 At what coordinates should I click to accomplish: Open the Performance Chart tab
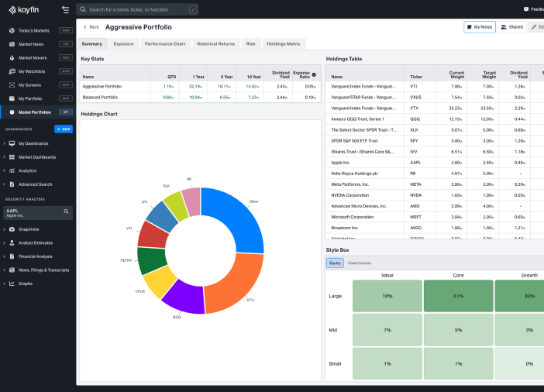[165, 43]
